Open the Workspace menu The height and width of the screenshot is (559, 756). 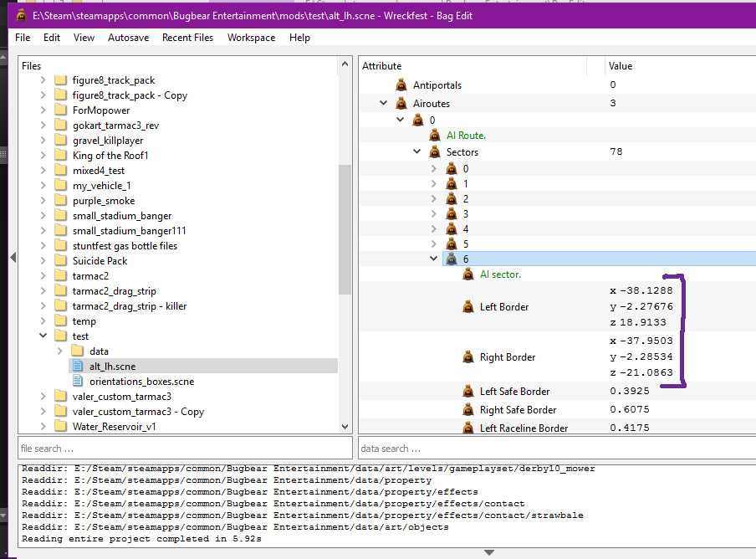(x=251, y=38)
